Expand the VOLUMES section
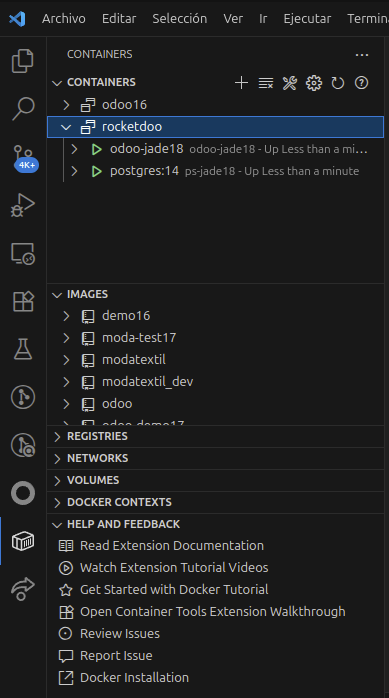Screen dimensions: 389x698 (57, 480)
